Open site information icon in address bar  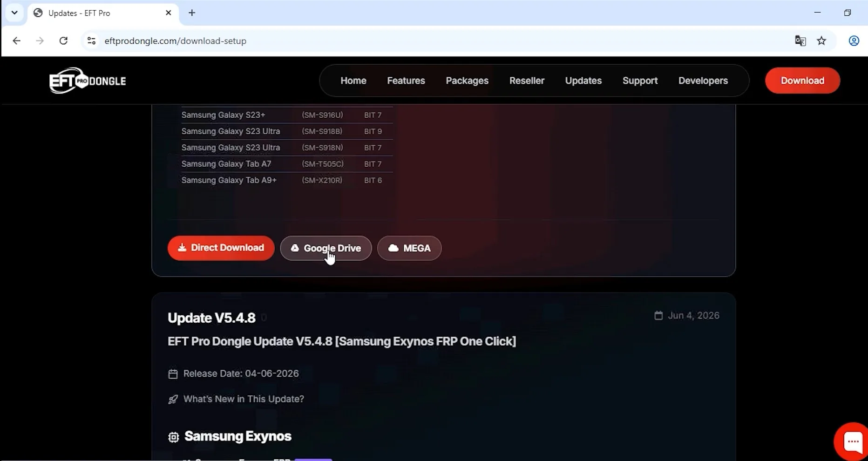(92, 41)
